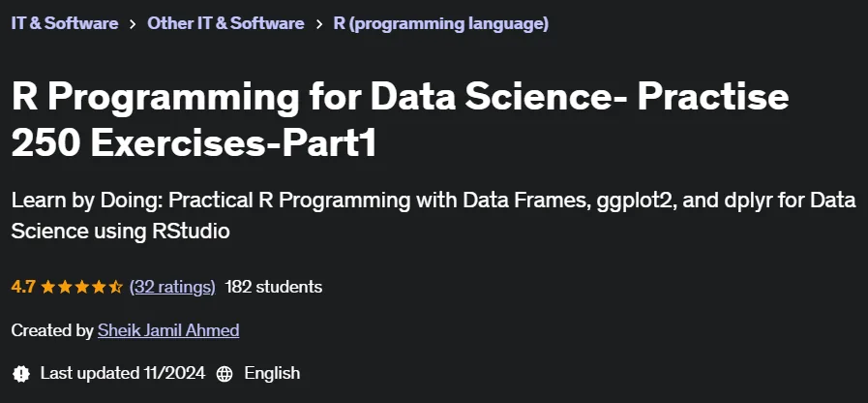Open the (32 ratings) link

click(172, 287)
